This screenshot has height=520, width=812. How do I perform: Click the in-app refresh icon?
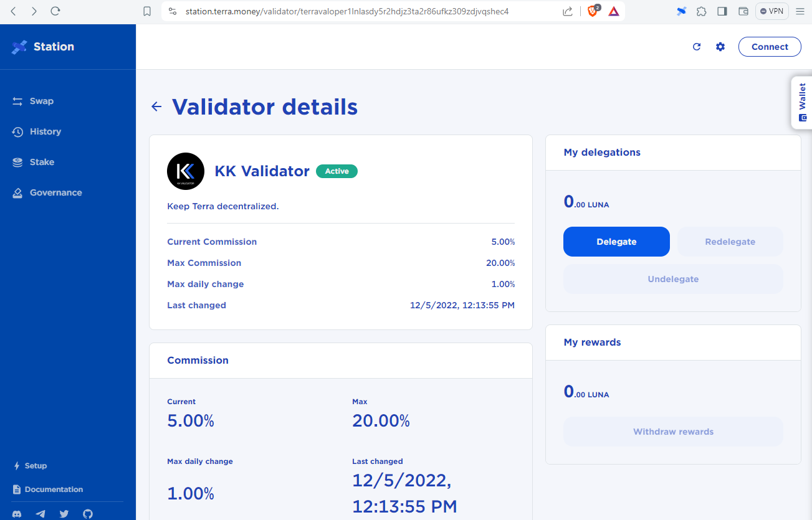pyautogui.click(x=697, y=47)
